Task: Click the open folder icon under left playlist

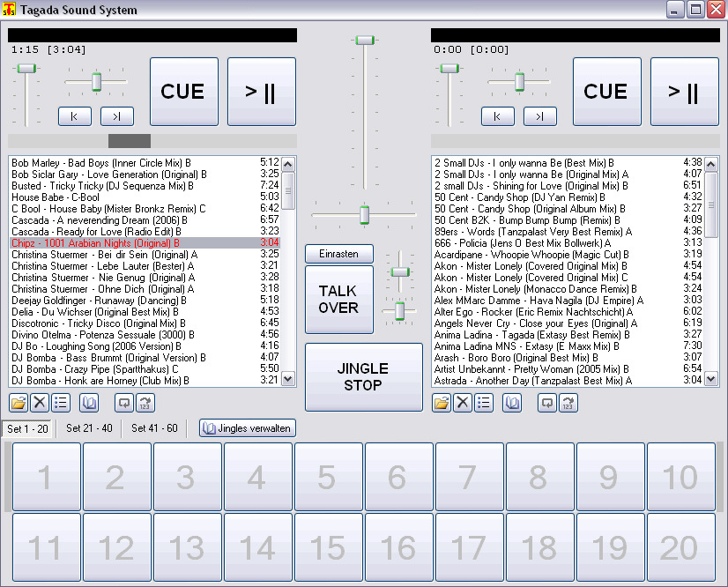Action: [x=19, y=403]
